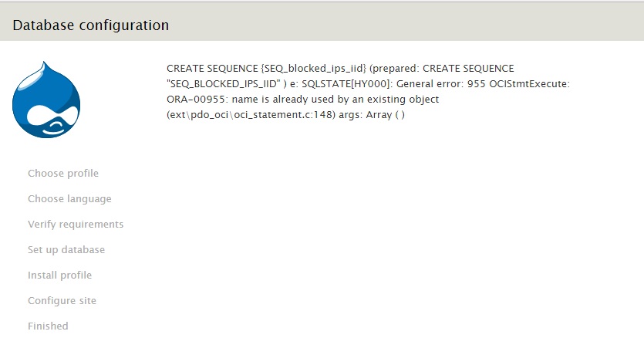Select the Choose language step
644x355 pixels.
(x=70, y=199)
